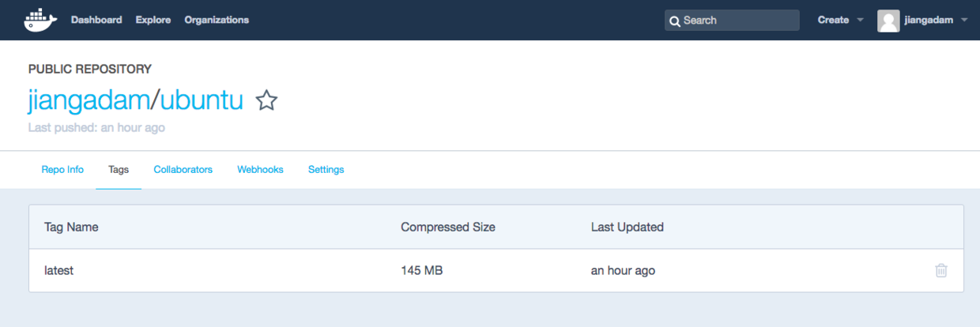
Task: Select the Tags tab
Action: click(119, 170)
